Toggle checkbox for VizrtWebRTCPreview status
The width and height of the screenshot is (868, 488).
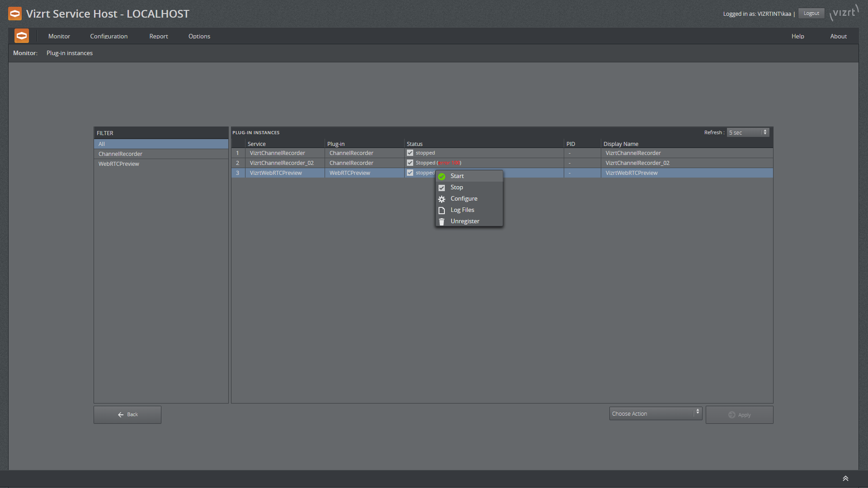410,172
